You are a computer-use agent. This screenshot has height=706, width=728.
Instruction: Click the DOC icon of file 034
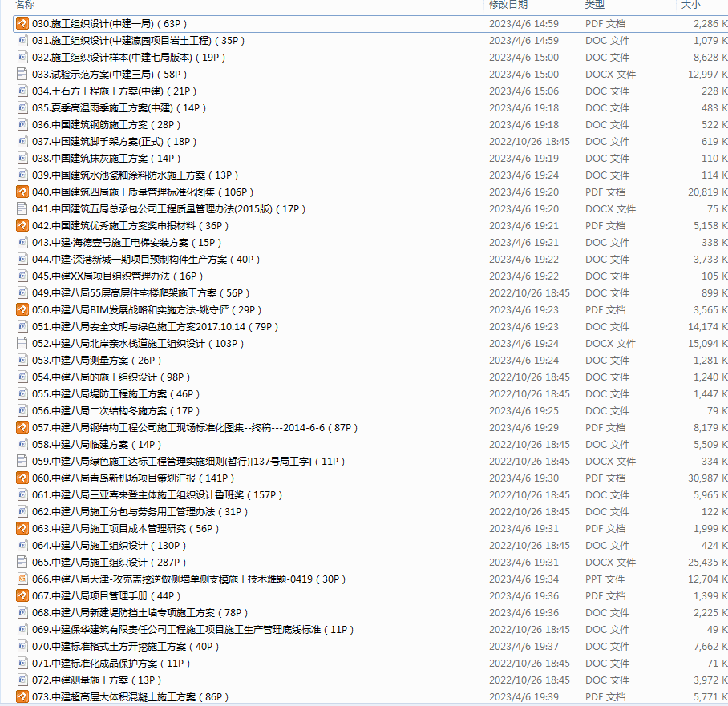22,91
